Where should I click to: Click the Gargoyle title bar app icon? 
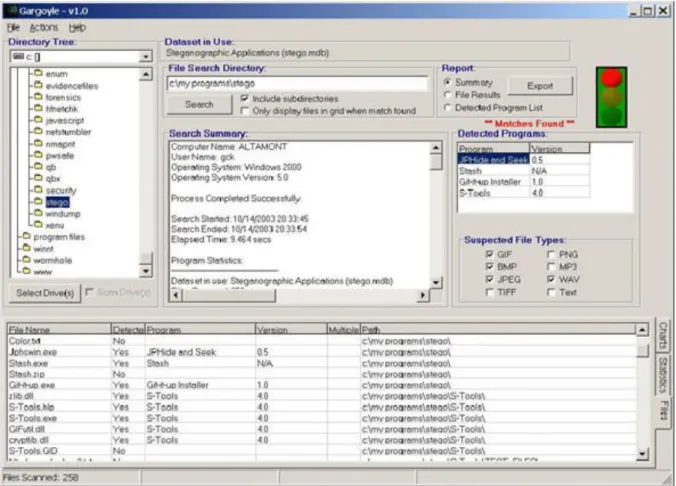click(x=10, y=10)
